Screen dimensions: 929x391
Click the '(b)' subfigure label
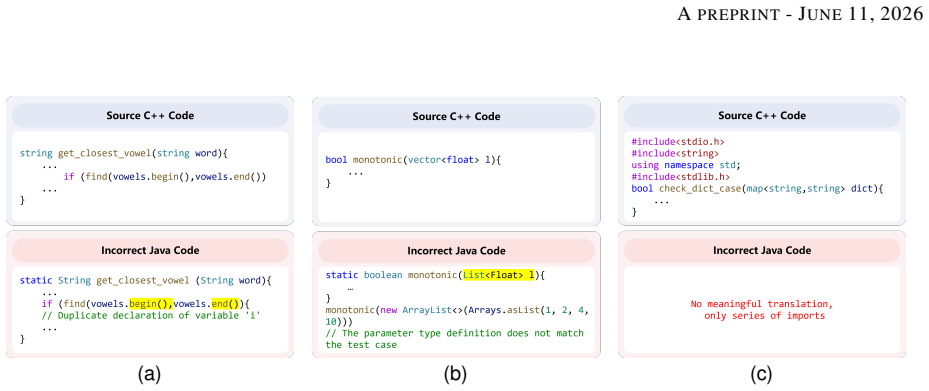456,374
